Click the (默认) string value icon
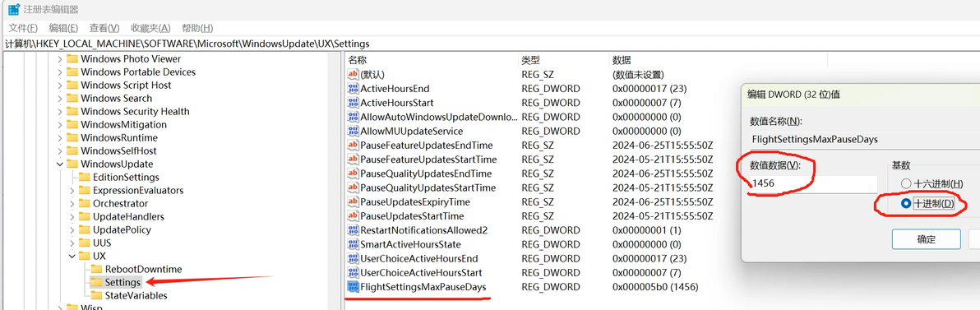This screenshot has height=310, width=980. click(x=354, y=74)
